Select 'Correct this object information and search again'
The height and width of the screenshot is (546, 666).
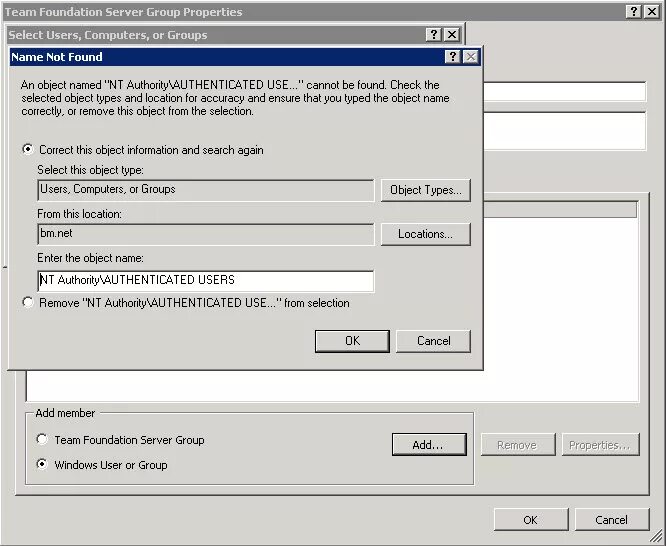pyautogui.click(x=28, y=150)
